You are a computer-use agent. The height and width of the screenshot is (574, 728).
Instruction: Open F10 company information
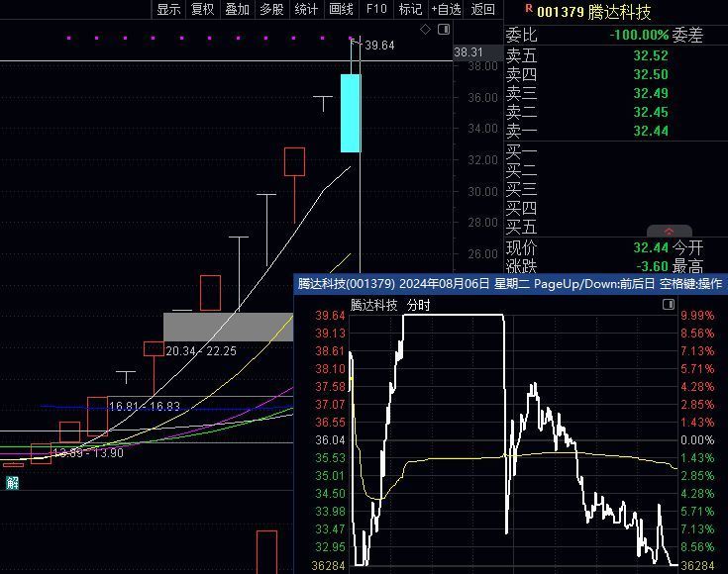click(x=376, y=9)
